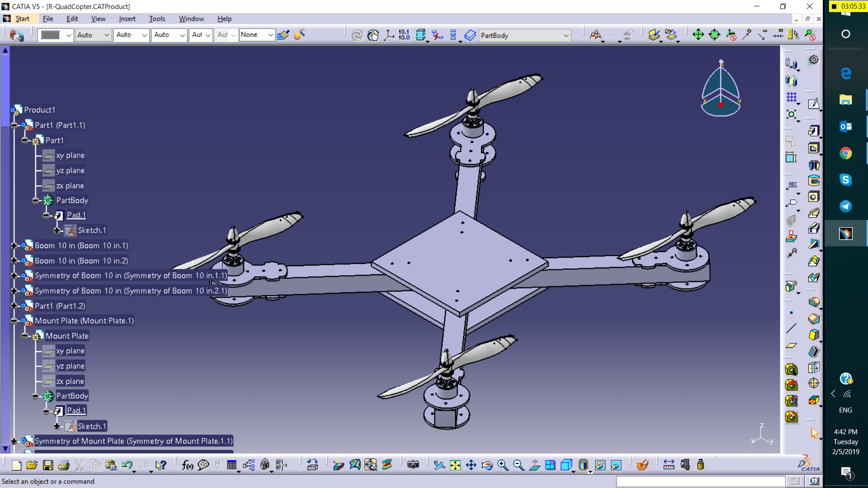Image resolution: width=868 pixels, height=488 pixels.
Task: Select the Pan view arrows icon
Action: [x=471, y=465]
